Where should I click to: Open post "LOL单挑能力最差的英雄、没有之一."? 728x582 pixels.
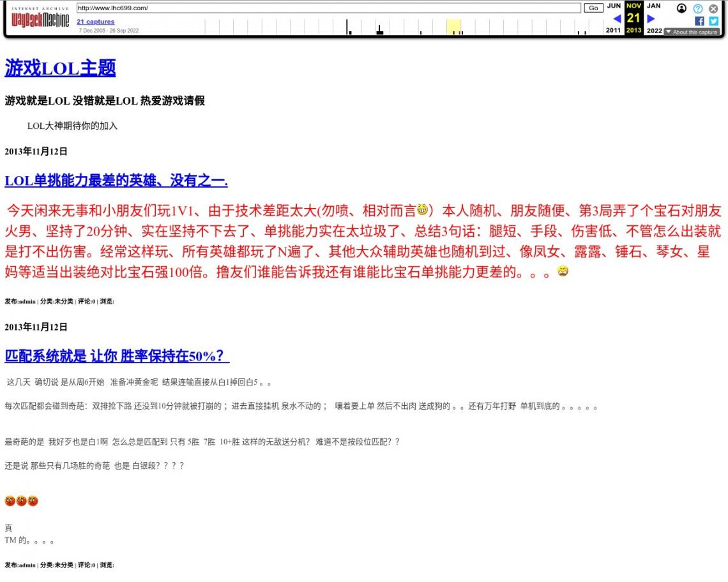(x=116, y=181)
